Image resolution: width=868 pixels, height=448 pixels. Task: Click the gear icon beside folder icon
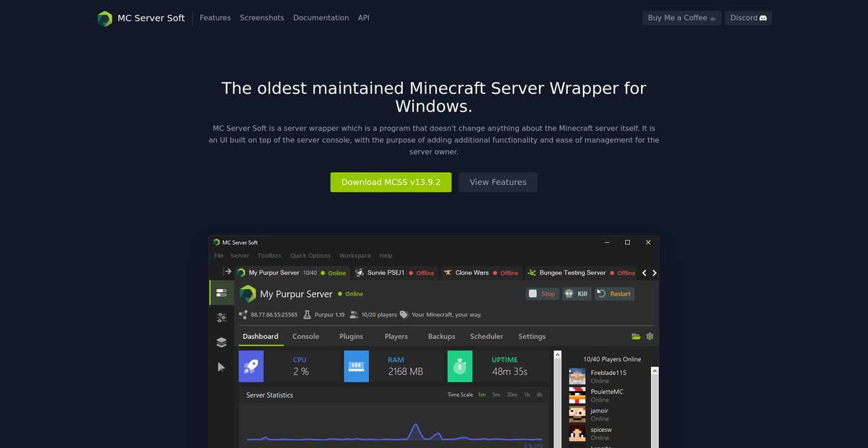pos(650,337)
